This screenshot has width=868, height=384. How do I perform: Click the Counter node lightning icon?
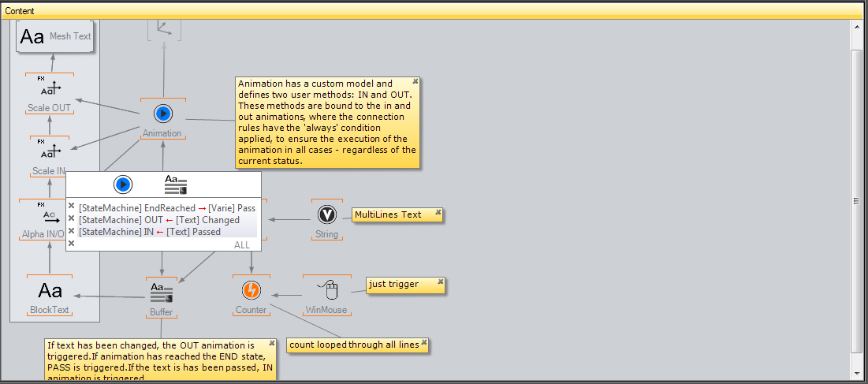pyautogui.click(x=251, y=290)
